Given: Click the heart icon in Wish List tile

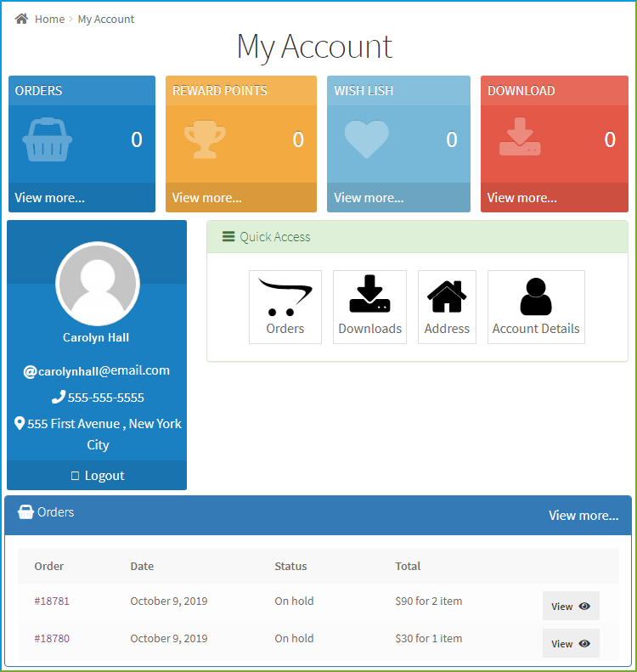Looking at the screenshot, I should [x=366, y=139].
